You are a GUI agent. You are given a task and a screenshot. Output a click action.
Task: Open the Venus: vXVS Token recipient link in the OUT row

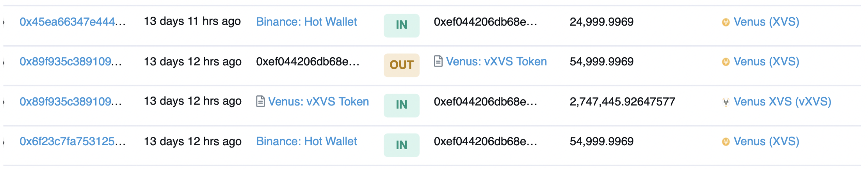click(496, 62)
